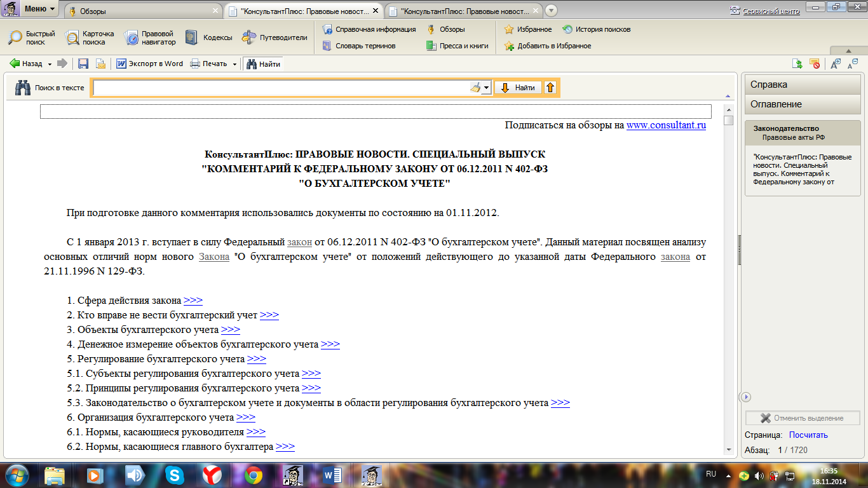
Task: Click Посчитать to count pages
Action: pos(808,435)
